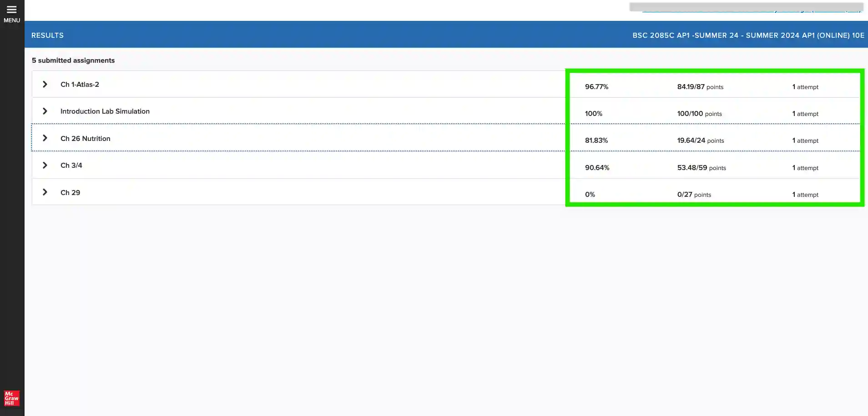
Task: Click the McGraw Hill logo
Action: 12,398
